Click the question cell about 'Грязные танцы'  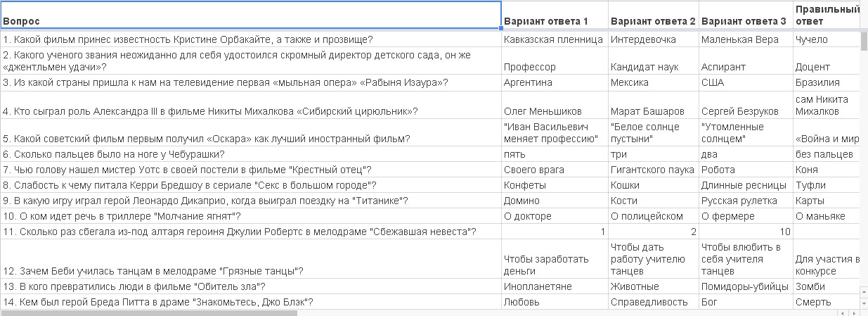tap(251, 259)
